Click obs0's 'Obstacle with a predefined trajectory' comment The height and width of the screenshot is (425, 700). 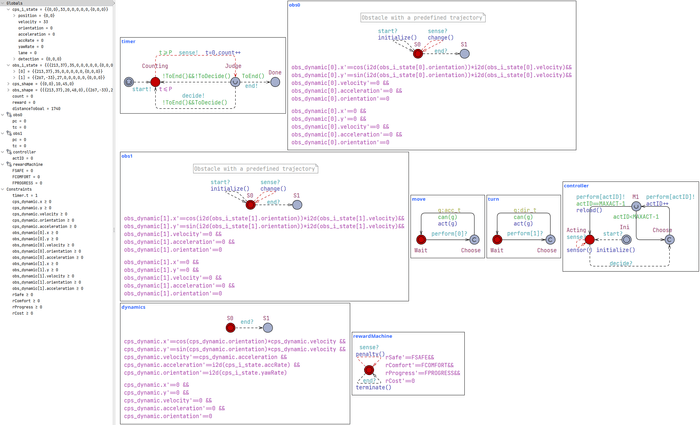point(422,18)
